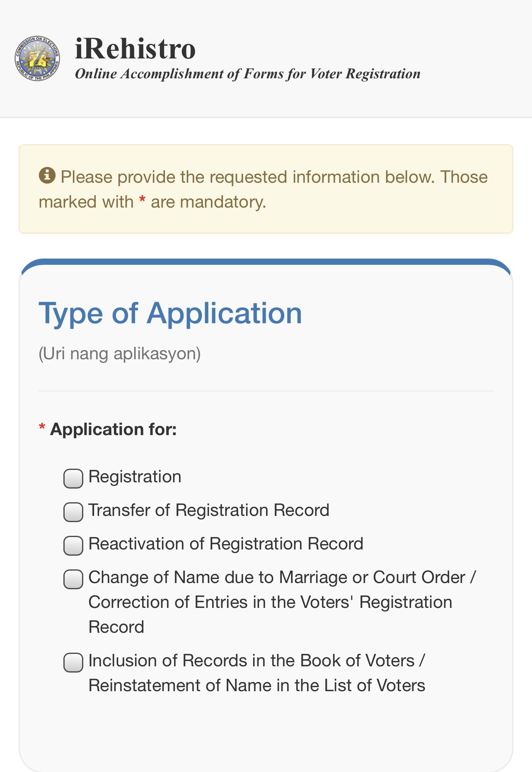Click the red mandatory asterisk beside Application for
This screenshot has height=772, width=532.
pyautogui.click(x=42, y=427)
